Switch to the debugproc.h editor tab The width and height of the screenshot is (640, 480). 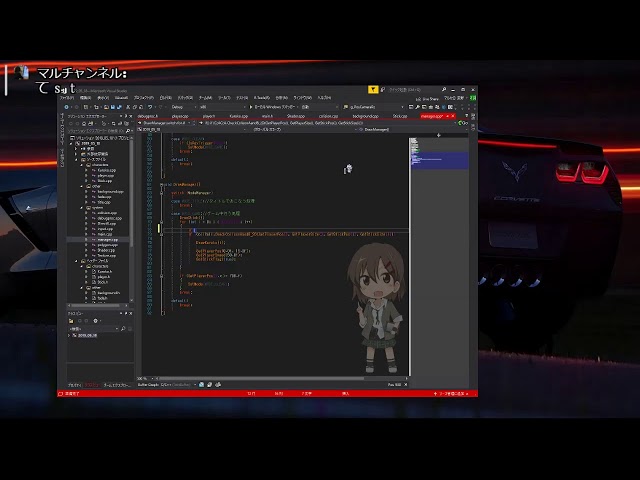click(x=148, y=116)
